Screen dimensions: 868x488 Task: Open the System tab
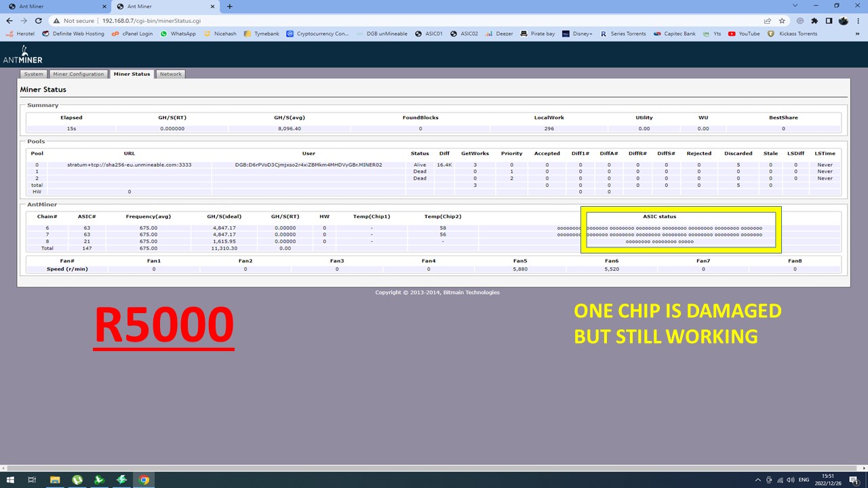click(x=33, y=74)
